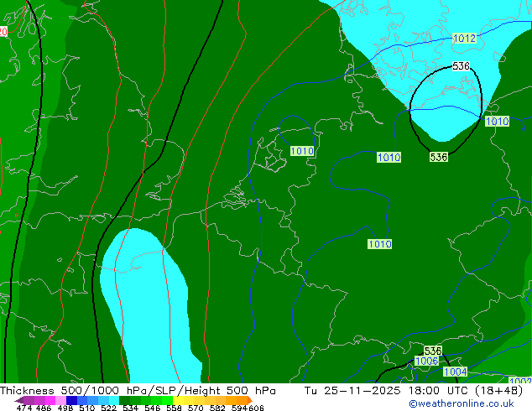Click the 1010 label right of the cyan area
The height and width of the screenshot is (411, 532).
coord(497,121)
